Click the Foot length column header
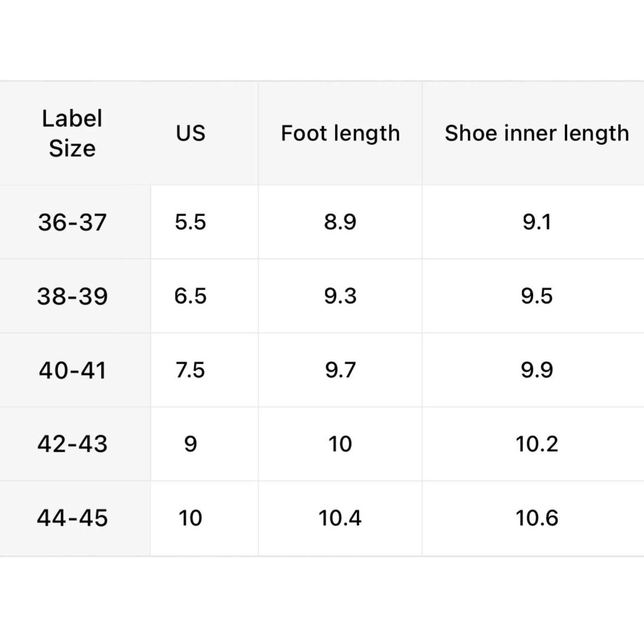The image size is (644, 644). tap(340, 133)
